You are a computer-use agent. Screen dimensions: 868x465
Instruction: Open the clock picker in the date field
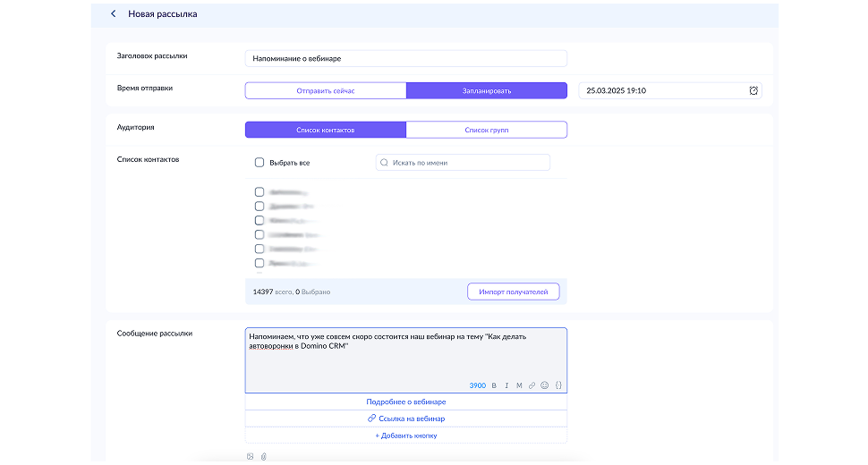click(x=753, y=90)
